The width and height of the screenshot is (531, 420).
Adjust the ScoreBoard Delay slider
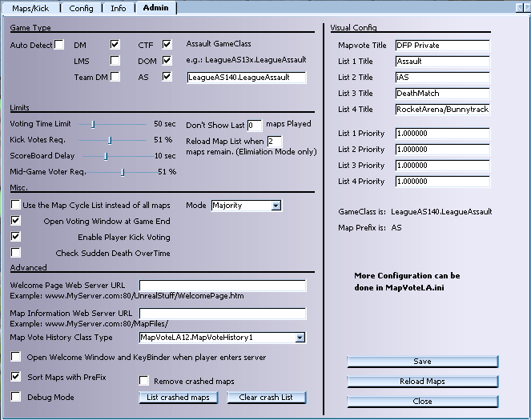(x=106, y=156)
